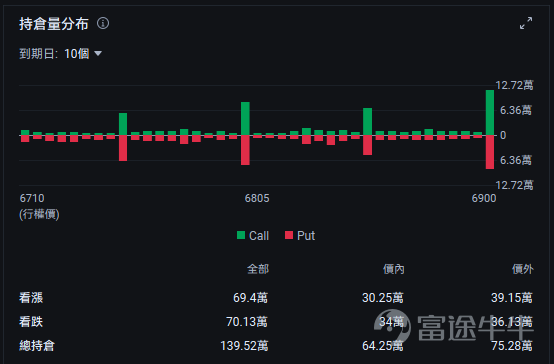
Task: Click the 6710 strike price axis label
Action: (32, 198)
